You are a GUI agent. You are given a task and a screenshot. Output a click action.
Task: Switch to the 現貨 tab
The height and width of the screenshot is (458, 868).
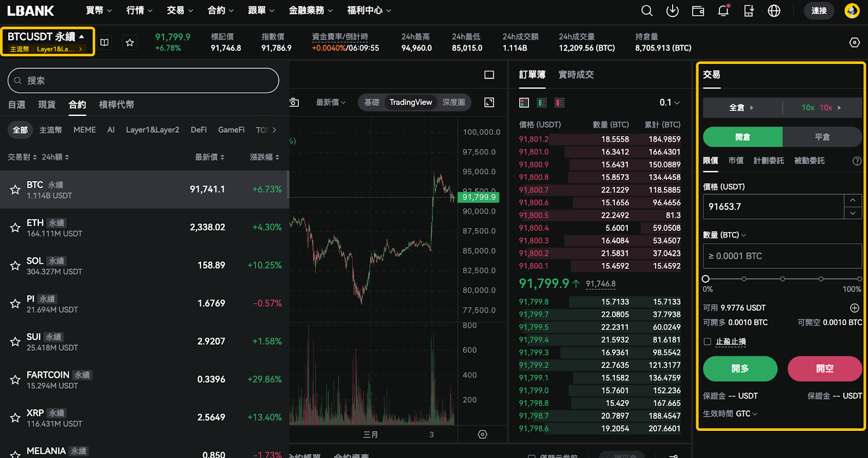(47, 105)
